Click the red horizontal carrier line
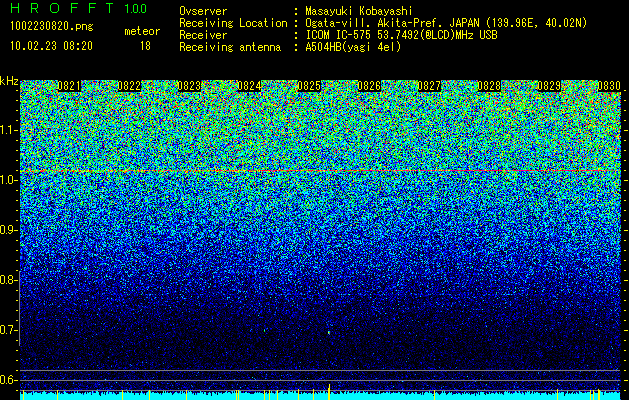Screen dimensions: 629x400 [x=320, y=171]
